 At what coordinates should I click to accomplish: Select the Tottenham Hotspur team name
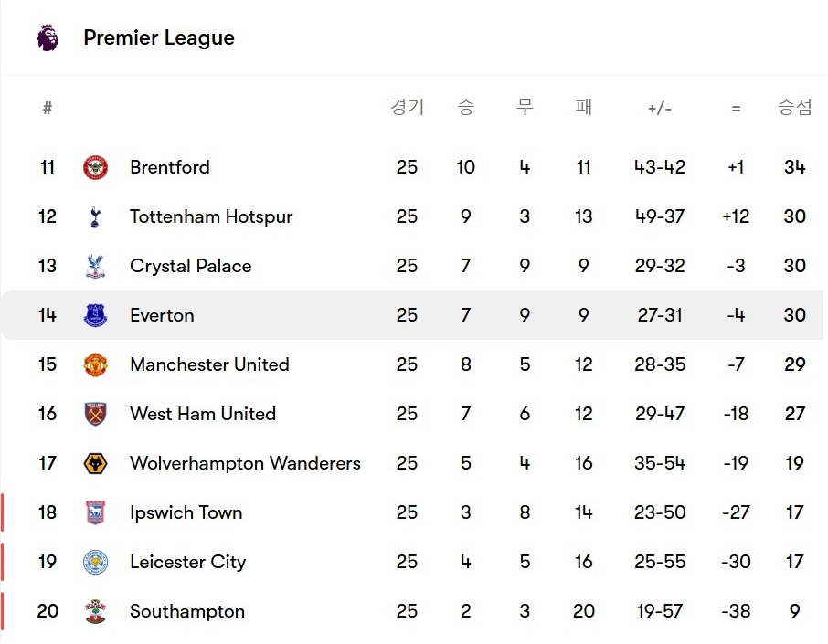pyautogui.click(x=211, y=217)
